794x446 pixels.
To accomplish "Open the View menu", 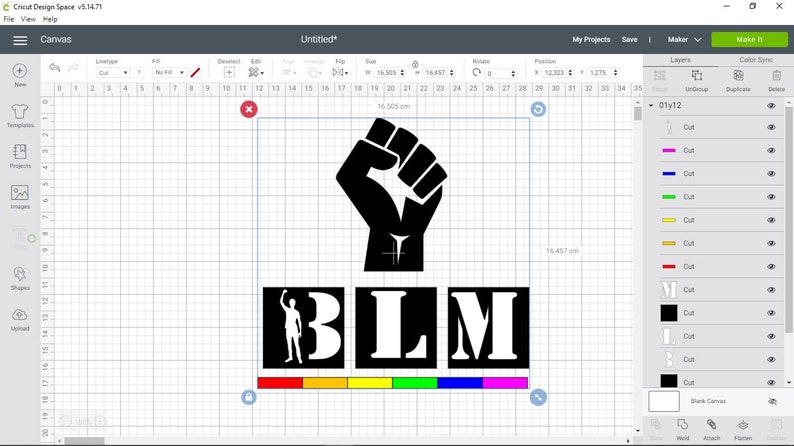I will pos(28,19).
